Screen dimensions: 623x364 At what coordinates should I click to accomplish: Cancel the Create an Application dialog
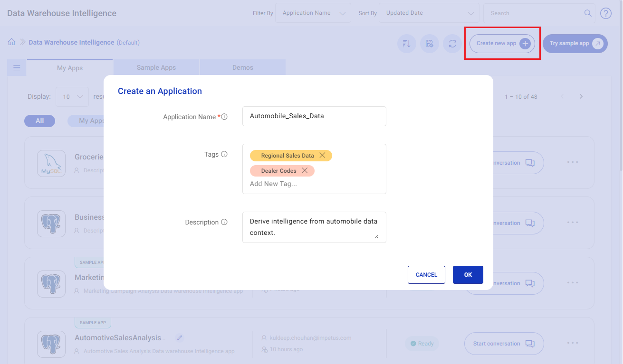coord(426,275)
